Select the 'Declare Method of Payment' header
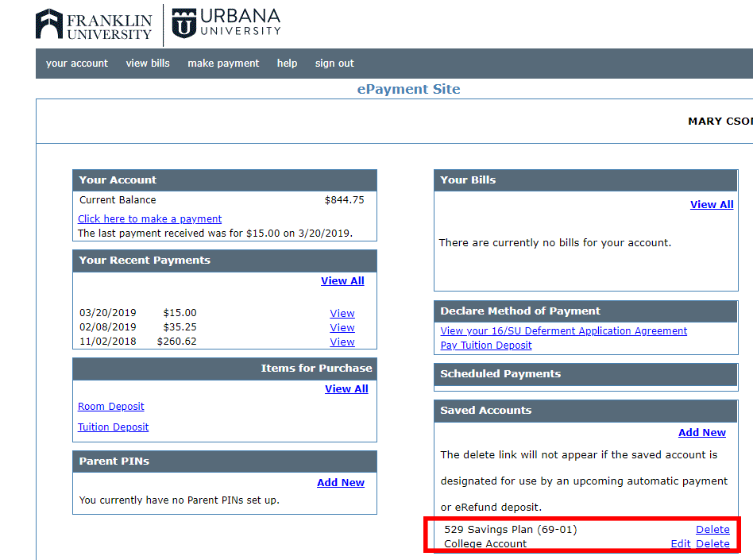This screenshot has height=560, width=753. pyautogui.click(x=586, y=311)
